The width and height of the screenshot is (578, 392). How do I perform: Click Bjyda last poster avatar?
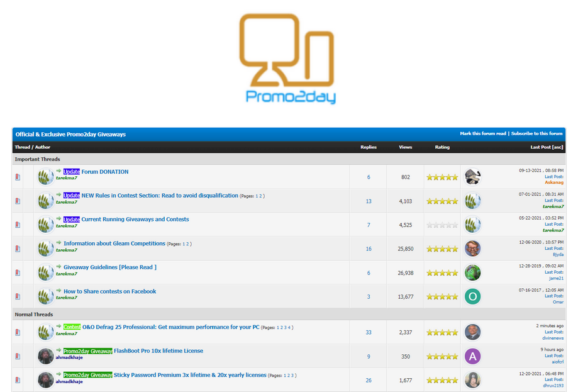(x=472, y=249)
